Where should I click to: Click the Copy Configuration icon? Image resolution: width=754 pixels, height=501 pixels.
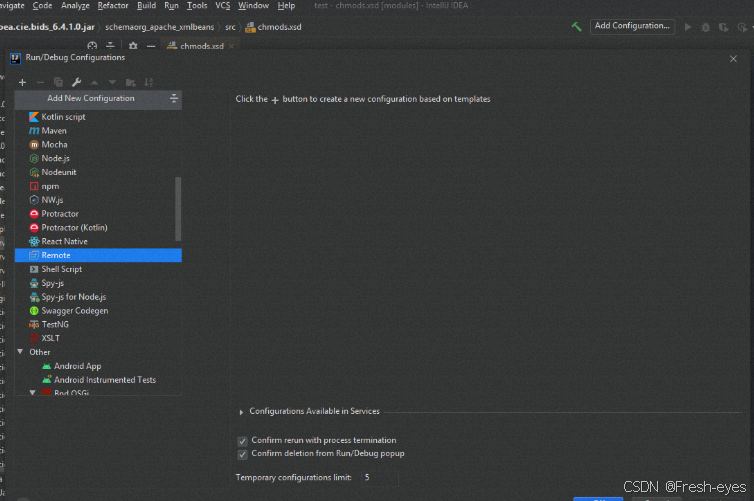(x=58, y=83)
